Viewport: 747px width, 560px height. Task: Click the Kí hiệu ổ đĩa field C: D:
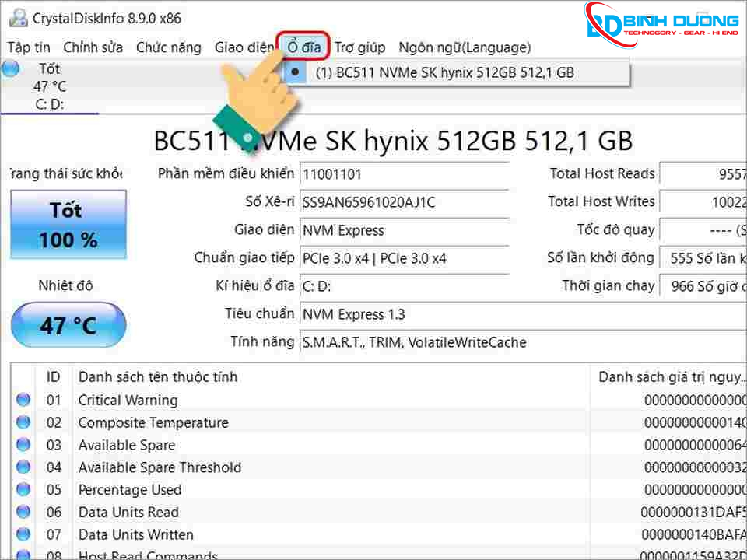click(405, 287)
